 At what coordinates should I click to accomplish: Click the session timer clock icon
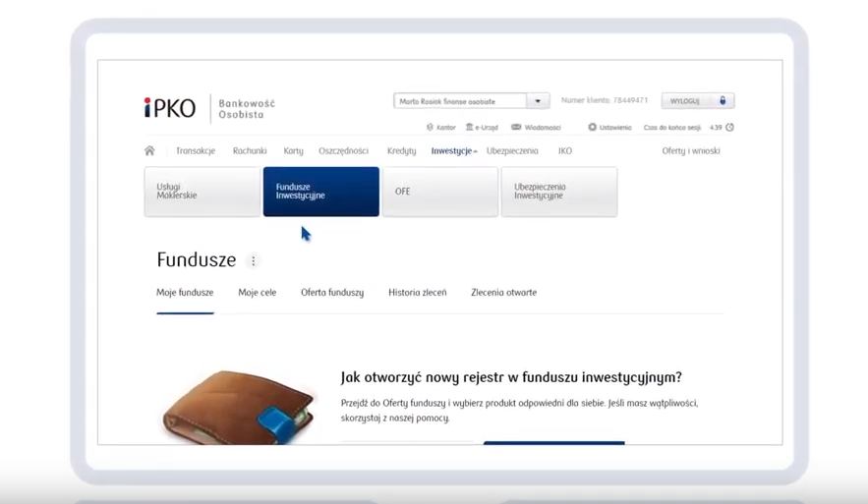(729, 127)
